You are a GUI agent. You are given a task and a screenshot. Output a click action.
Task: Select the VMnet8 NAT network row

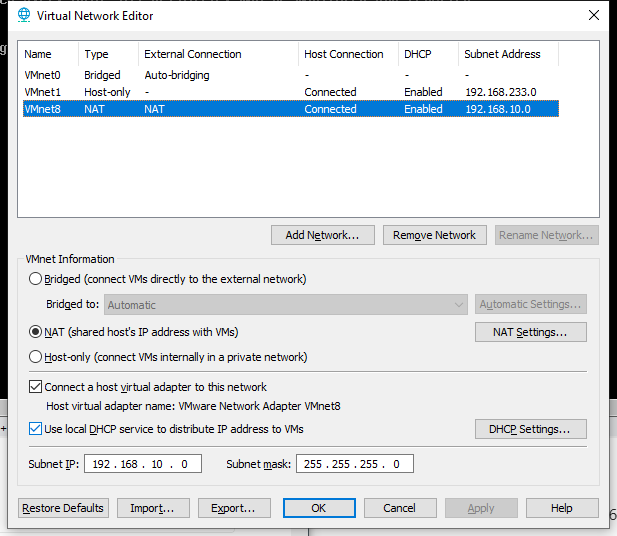click(291, 109)
